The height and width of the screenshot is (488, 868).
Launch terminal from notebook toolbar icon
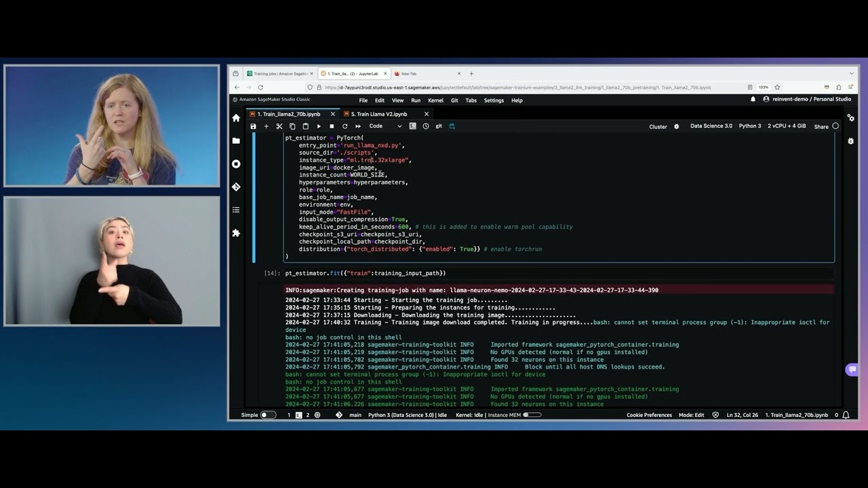tap(412, 126)
